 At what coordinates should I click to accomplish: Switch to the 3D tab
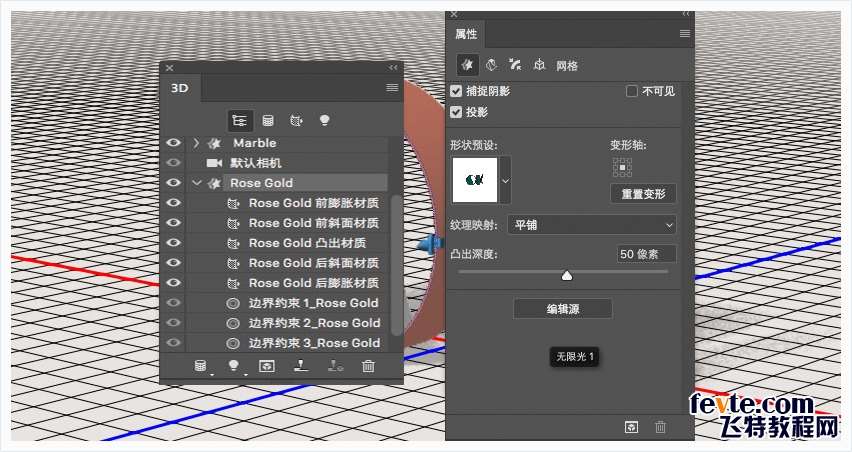click(x=180, y=88)
